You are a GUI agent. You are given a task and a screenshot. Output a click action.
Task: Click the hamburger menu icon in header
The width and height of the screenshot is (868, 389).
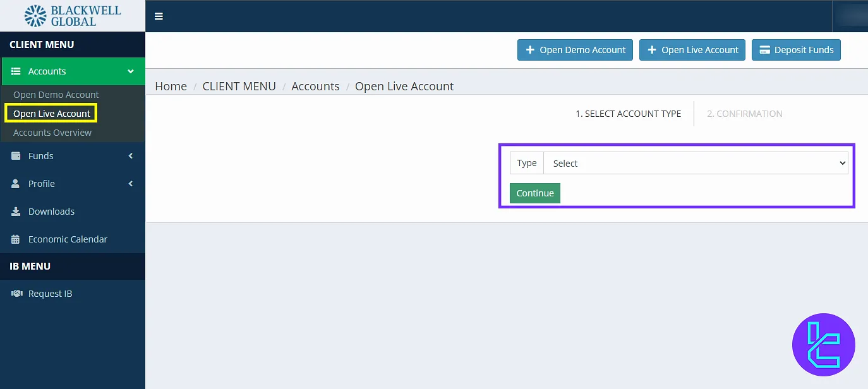click(x=159, y=16)
